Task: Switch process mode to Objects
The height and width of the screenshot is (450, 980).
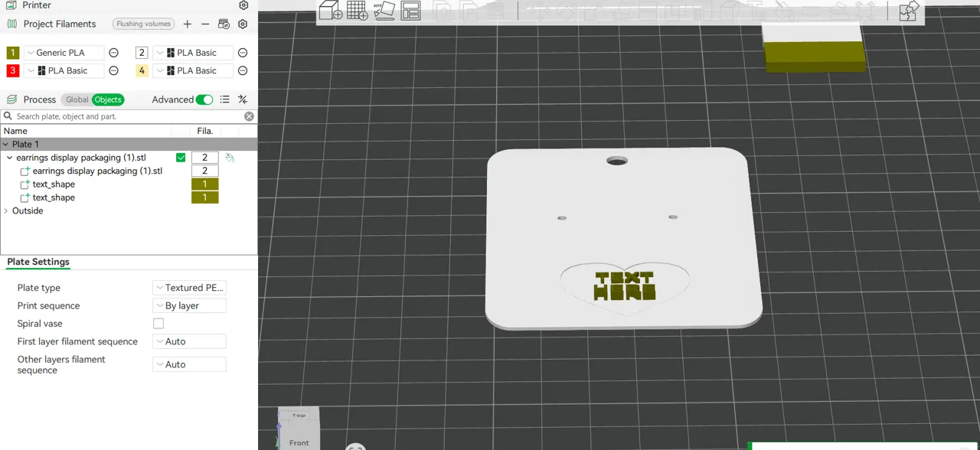Action: 108,99
